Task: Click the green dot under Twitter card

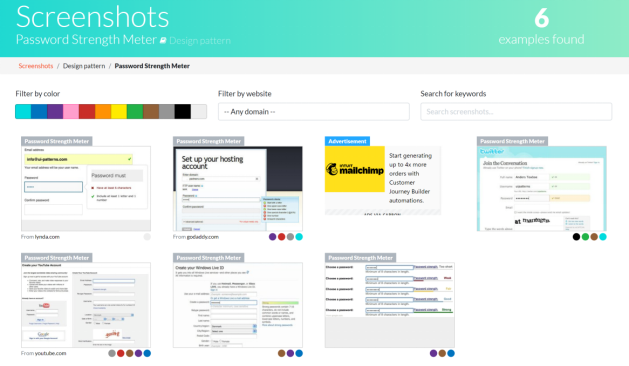Action: tap(585, 237)
